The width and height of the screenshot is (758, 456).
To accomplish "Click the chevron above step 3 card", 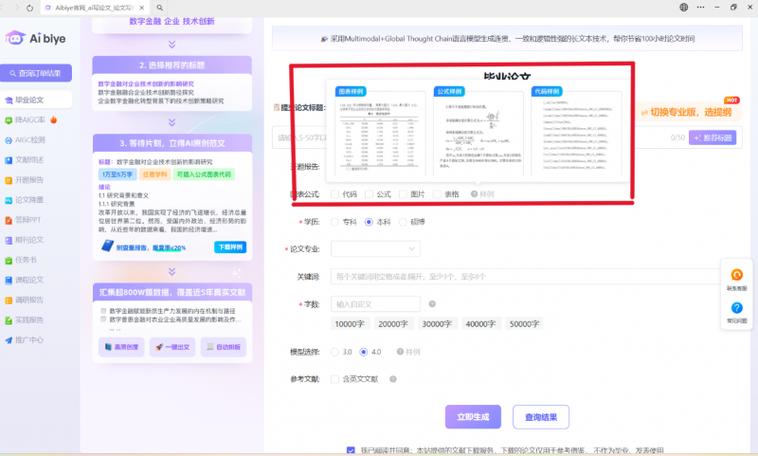I will click(x=172, y=122).
